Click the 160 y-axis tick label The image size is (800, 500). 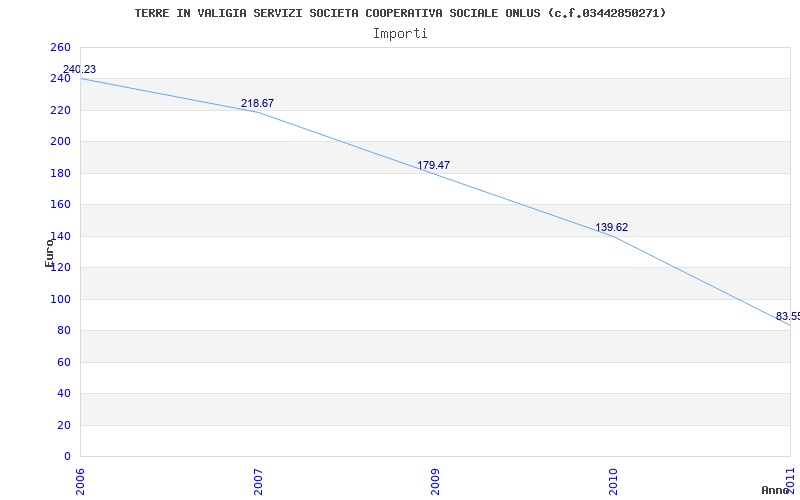(x=60, y=205)
